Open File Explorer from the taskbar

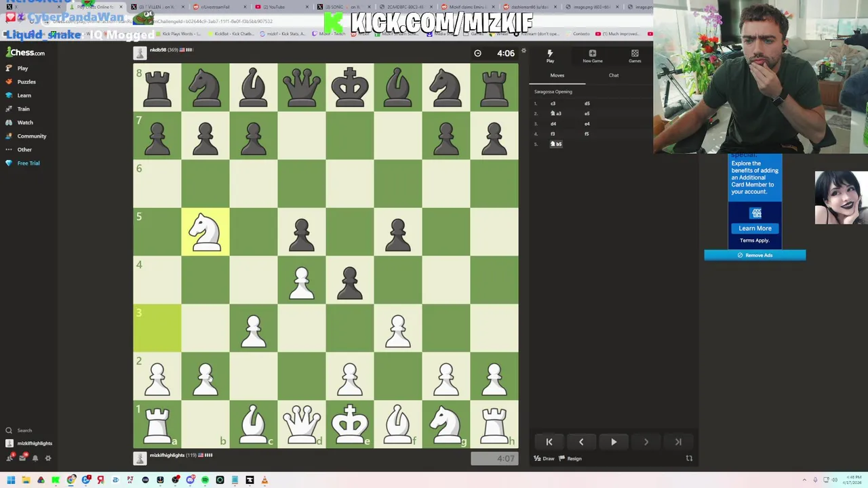pos(26,480)
